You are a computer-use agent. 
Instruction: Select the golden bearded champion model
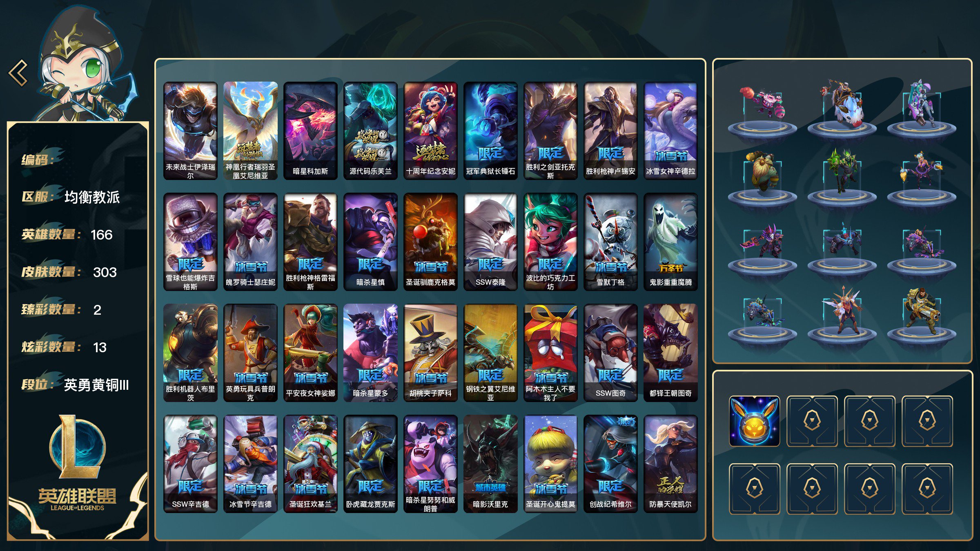click(762, 171)
